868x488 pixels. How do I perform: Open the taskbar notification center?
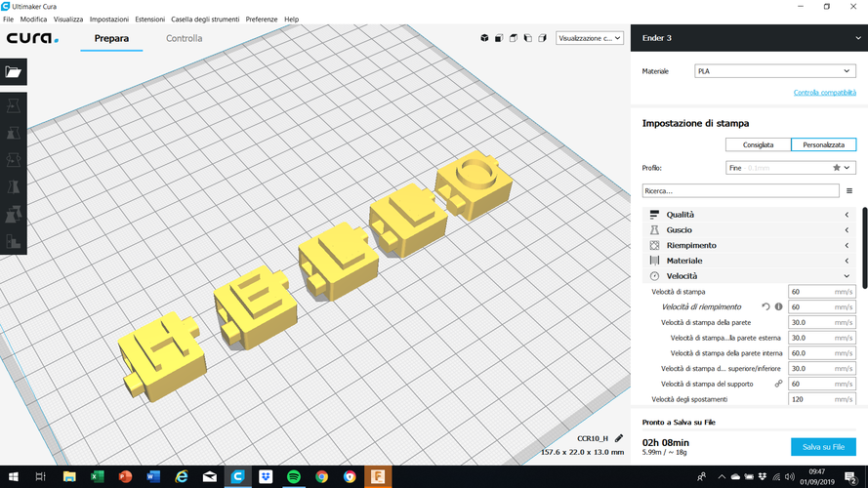[x=851, y=476]
